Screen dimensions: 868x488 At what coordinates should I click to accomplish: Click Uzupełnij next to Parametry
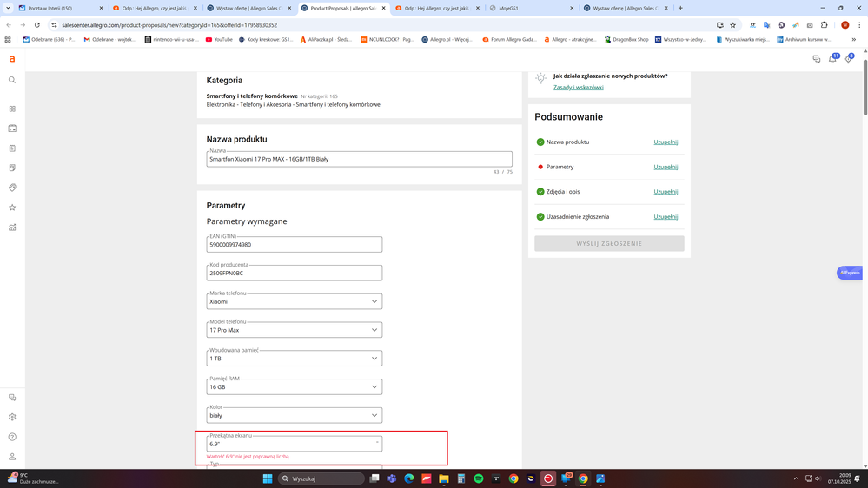pyautogui.click(x=666, y=167)
